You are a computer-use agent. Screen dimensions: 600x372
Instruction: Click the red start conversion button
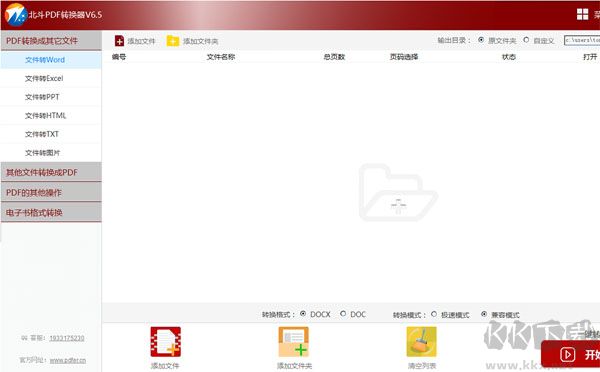click(x=571, y=354)
